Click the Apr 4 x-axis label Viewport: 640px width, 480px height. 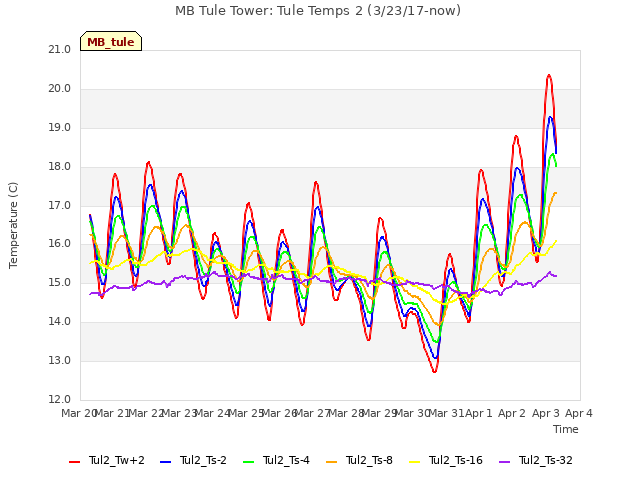[x=579, y=413]
